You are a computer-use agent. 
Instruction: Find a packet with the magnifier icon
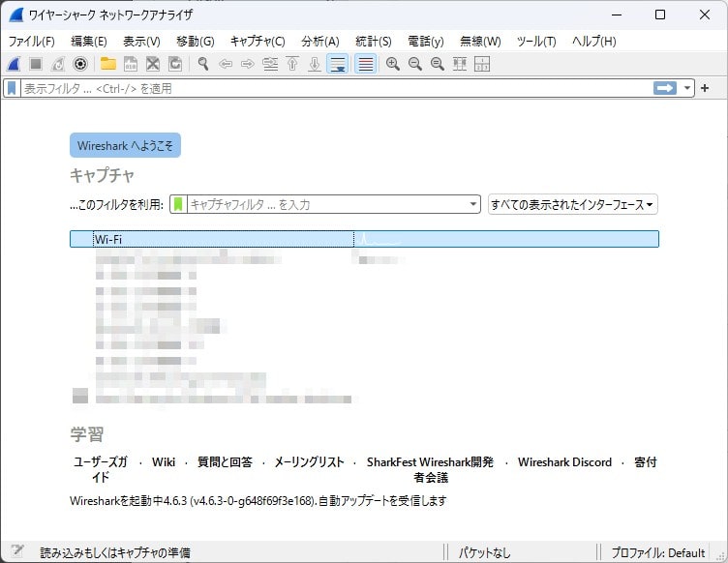tap(203, 64)
